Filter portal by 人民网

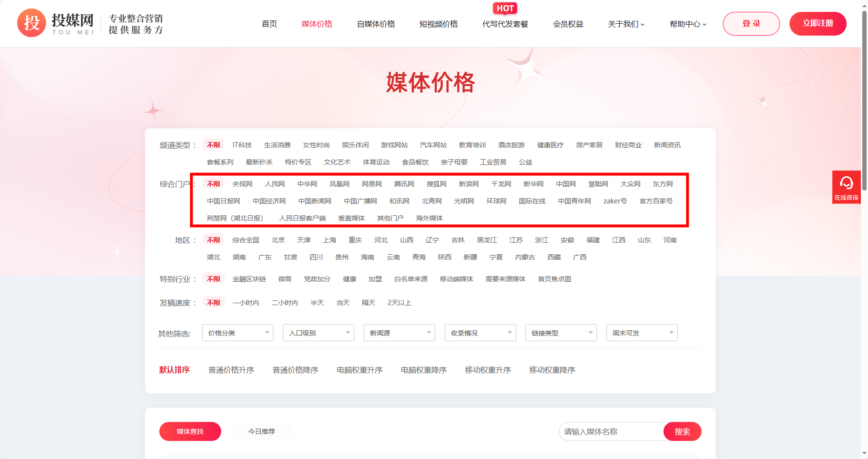tap(274, 184)
